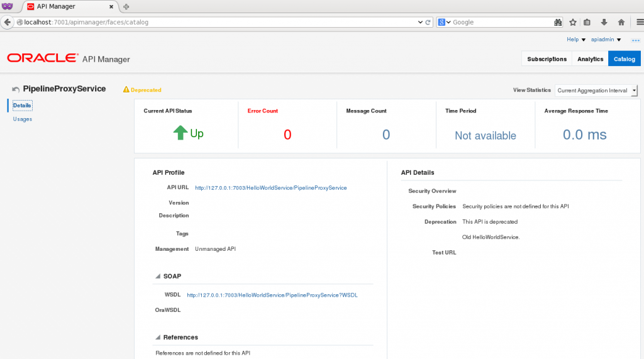Click the bookmarks list icon in toolbar
The width and height of the screenshot is (644, 359).
point(587,22)
